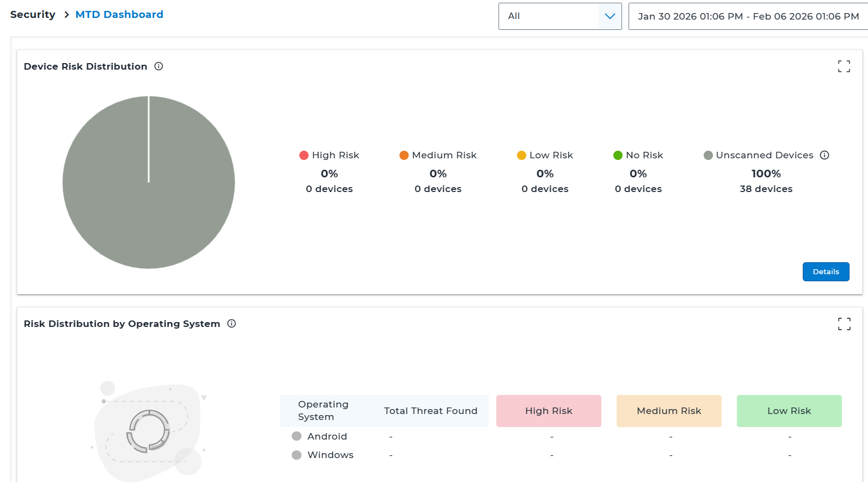
Task: Click the Low Risk yellow color dot
Action: (x=521, y=155)
